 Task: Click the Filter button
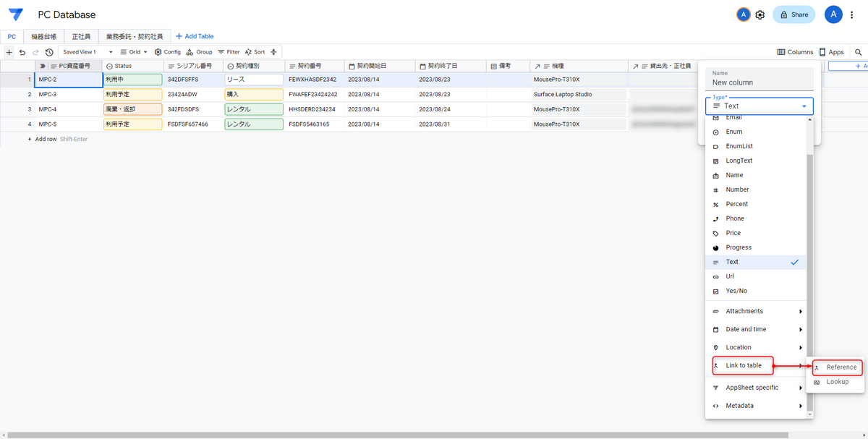coord(229,52)
